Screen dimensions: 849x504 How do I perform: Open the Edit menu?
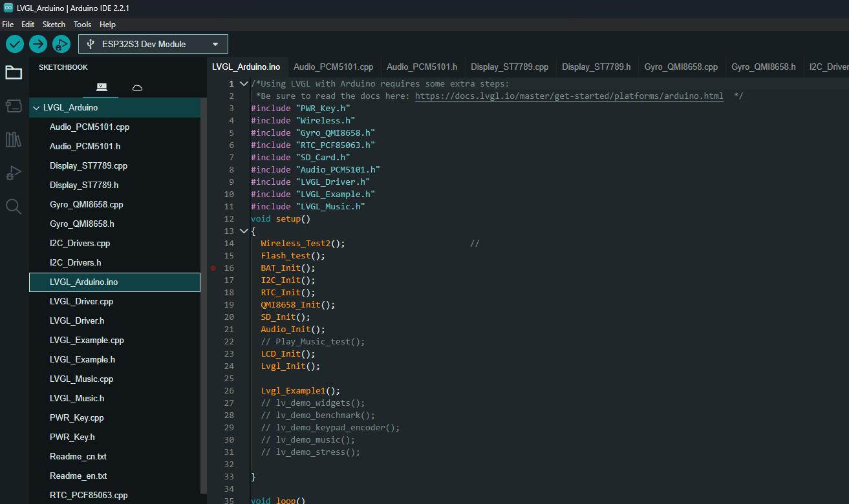click(28, 25)
